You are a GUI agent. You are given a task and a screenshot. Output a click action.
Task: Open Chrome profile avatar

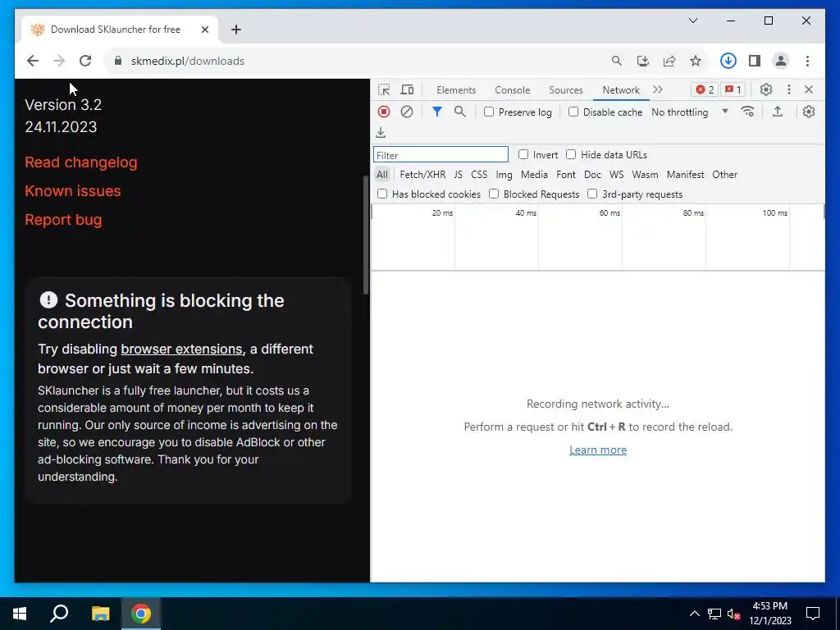pyautogui.click(x=781, y=61)
